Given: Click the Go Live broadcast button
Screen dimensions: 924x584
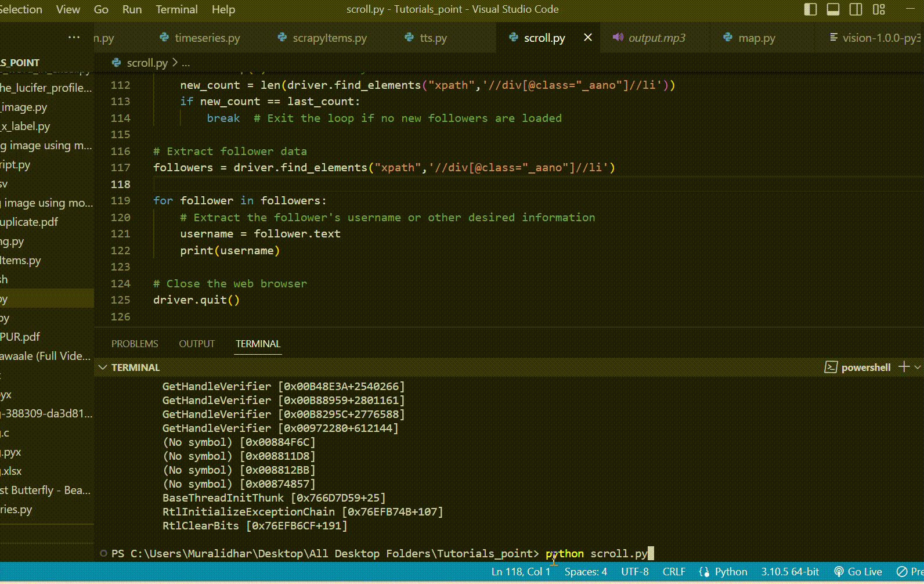Looking at the screenshot, I should pyautogui.click(x=858, y=572).
